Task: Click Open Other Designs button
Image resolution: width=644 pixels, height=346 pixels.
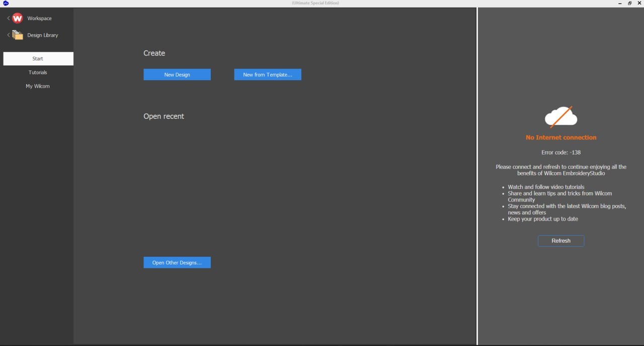Action: (x=177, y=262)
